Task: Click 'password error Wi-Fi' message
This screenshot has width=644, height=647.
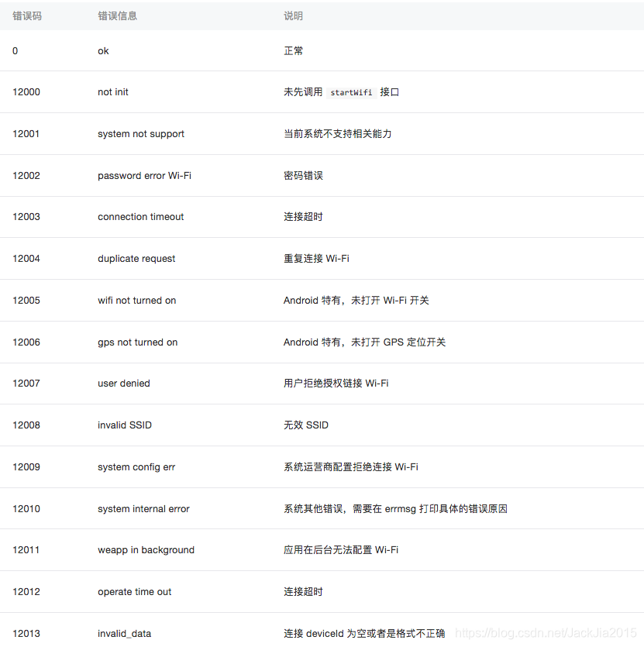Action: (144, 176)
